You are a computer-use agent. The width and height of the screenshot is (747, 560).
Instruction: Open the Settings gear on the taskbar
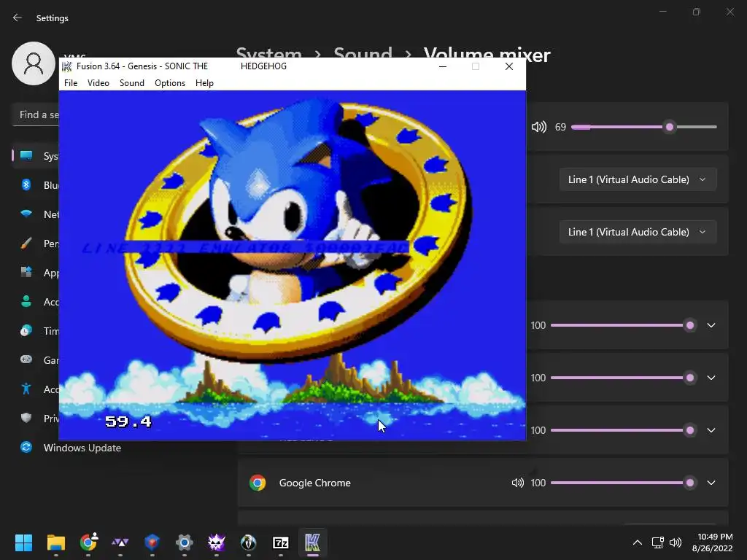(185, 542)
